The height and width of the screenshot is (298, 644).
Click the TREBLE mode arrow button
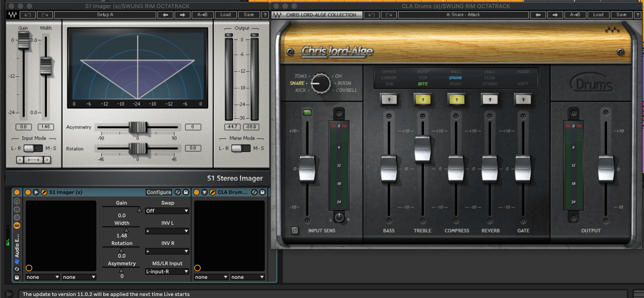[x=423, y=100]
